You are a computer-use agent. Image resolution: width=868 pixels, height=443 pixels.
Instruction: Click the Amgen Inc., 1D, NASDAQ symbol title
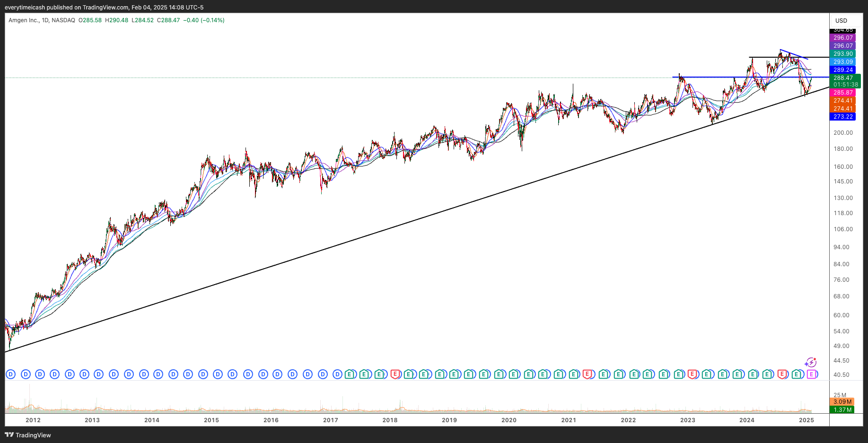click(42, 20)
